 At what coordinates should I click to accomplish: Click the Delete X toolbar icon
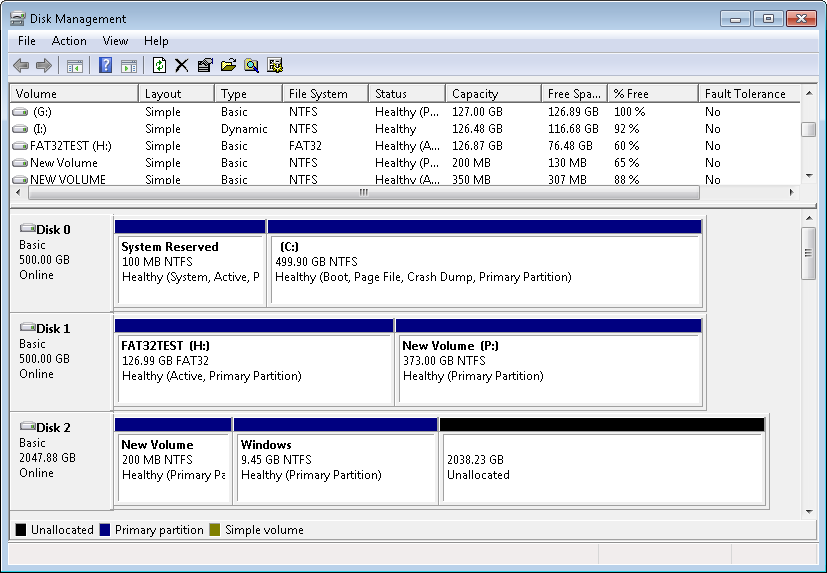(x=181, y=66)
